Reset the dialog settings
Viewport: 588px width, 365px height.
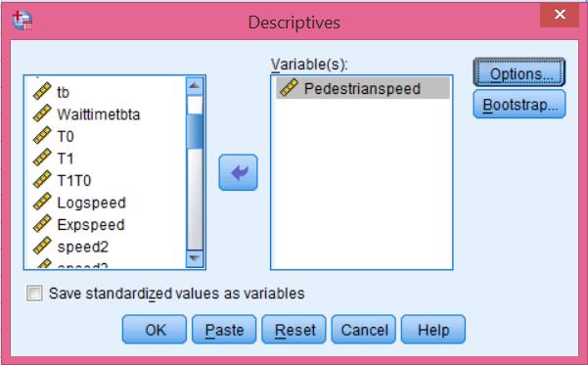tap(294, 330)
